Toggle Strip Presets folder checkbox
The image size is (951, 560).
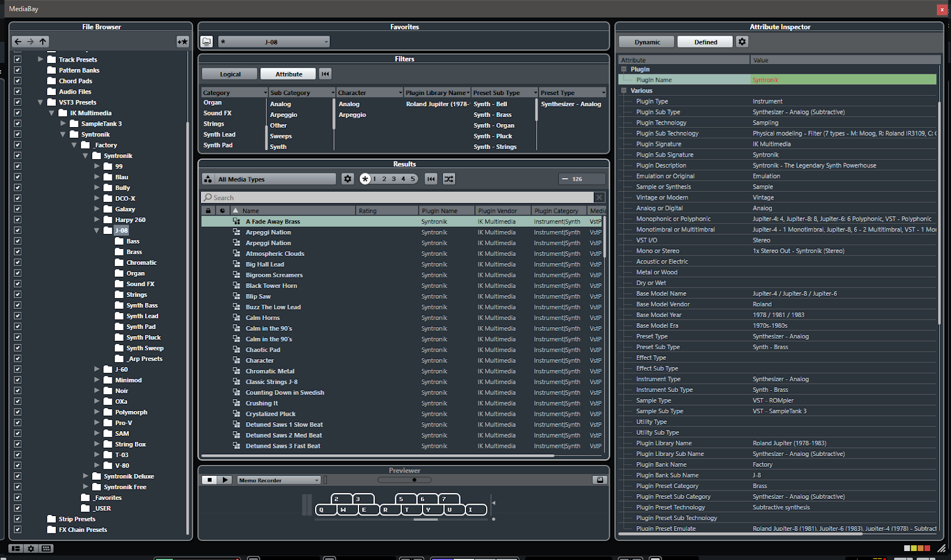[x=18, y=519]
